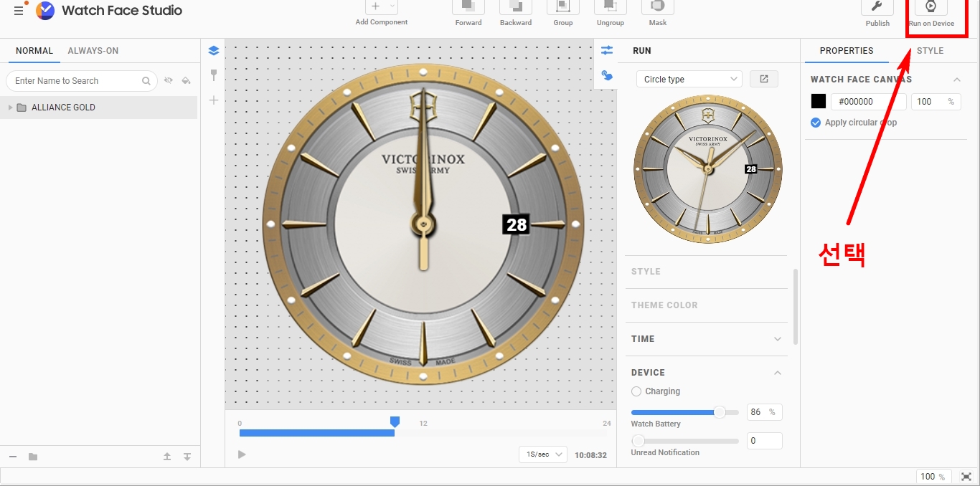Edit the 100 percent zoom field
The height and width of the screenshot is (486, 980).
coord(933,477)
